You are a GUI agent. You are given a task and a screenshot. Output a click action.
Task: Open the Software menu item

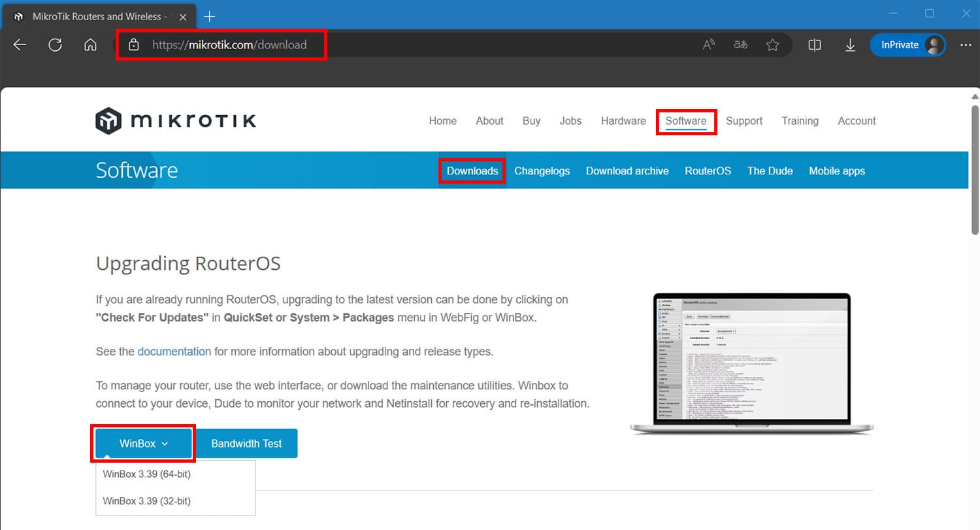pyautogui.click(x=686, y=121)
